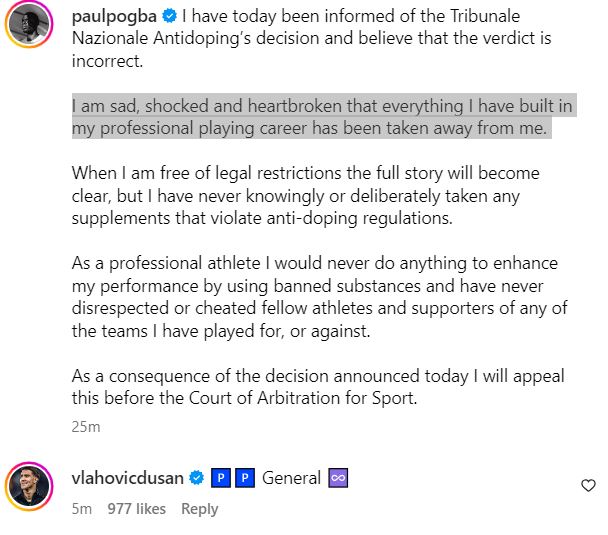Click the 5m comment timestamp
The height and width of the screenshot is (535, 608).
(x=82, y=509)
